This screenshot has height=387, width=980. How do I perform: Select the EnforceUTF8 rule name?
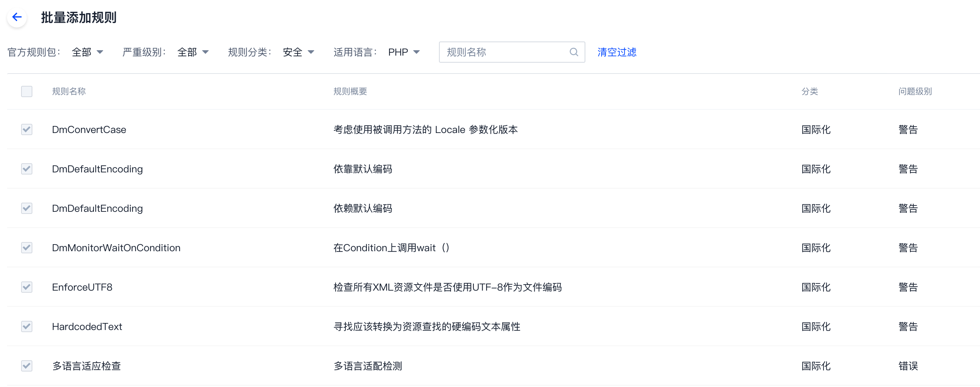82,287
